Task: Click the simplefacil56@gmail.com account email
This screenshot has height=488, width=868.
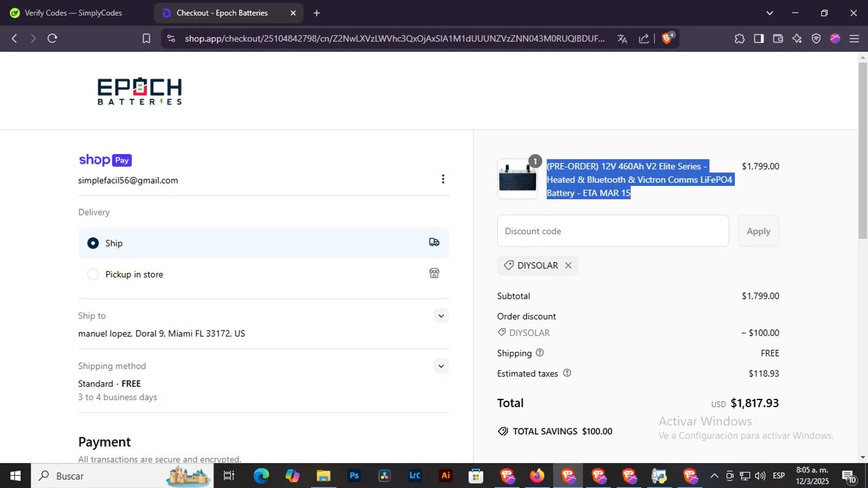Action: (x=128, y=180)
